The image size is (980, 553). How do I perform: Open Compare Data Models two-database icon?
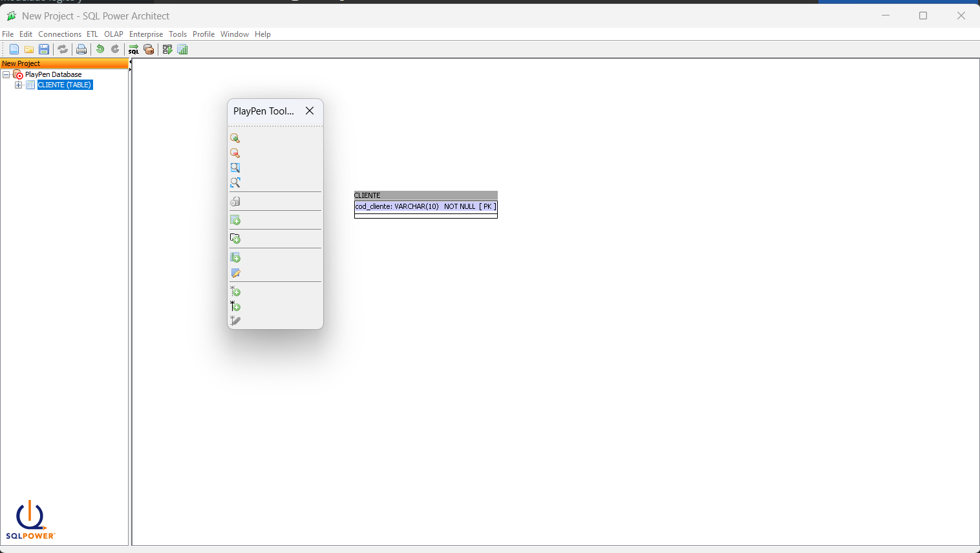click(x=149, y=49)
